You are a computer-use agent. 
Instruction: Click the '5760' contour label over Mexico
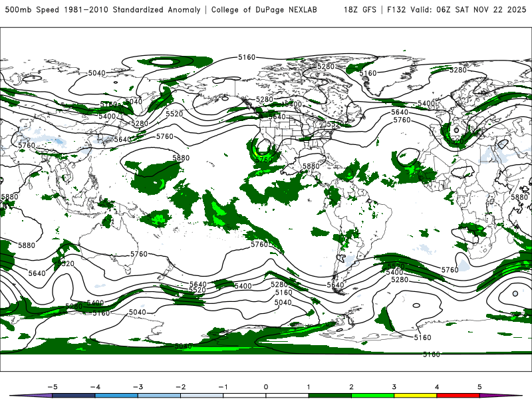click(x=263, y=160)
